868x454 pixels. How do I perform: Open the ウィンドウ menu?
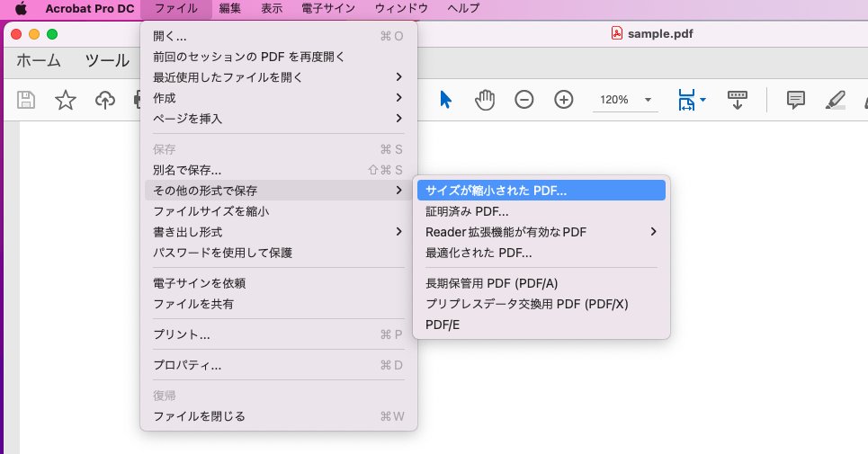pos(401,8)
